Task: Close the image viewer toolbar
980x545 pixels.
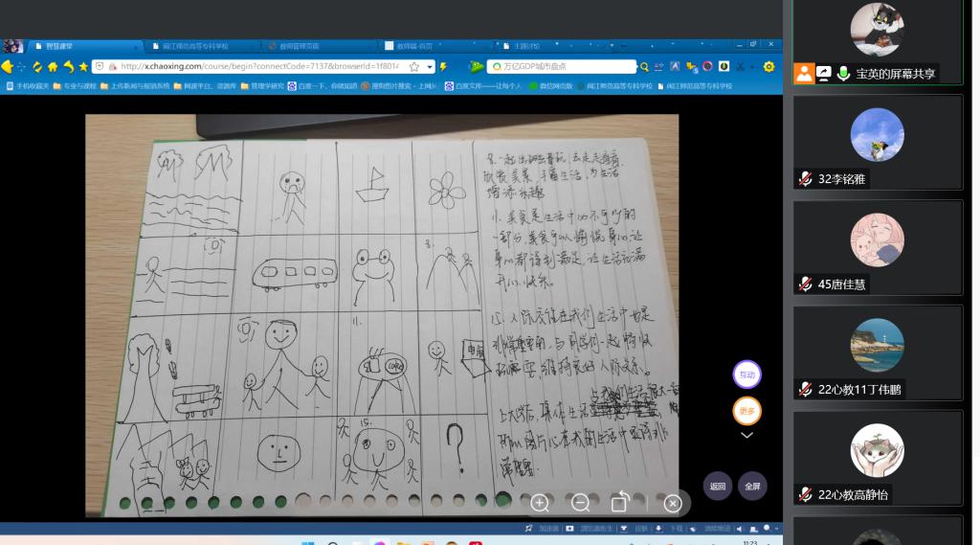Action: coord(673,503)
